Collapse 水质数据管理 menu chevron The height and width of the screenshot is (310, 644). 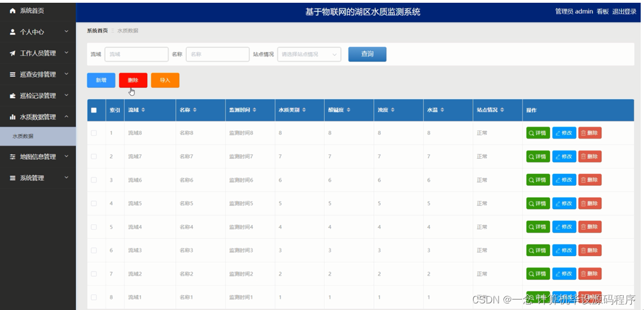pyautogui.click(x=66, y=117)
